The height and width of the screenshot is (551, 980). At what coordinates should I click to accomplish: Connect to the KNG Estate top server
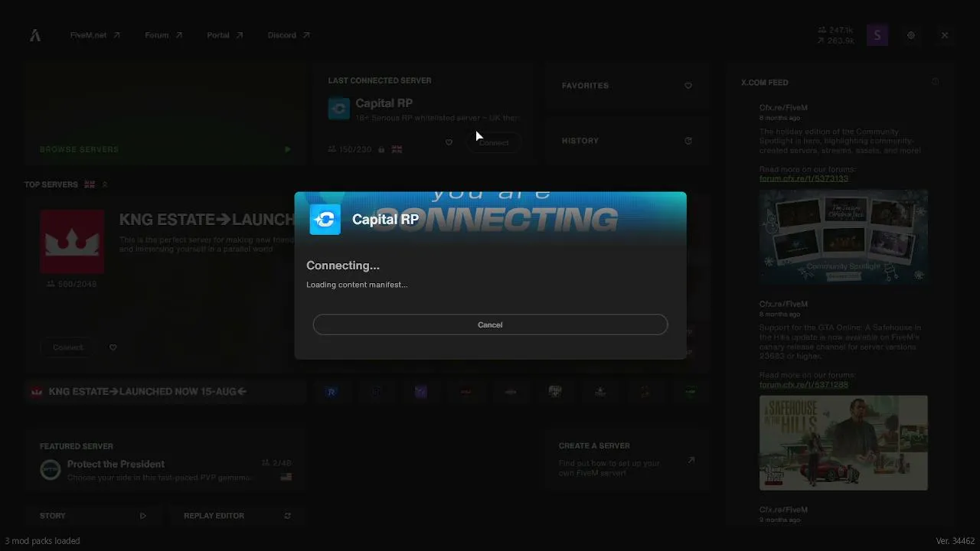[68, 347]
